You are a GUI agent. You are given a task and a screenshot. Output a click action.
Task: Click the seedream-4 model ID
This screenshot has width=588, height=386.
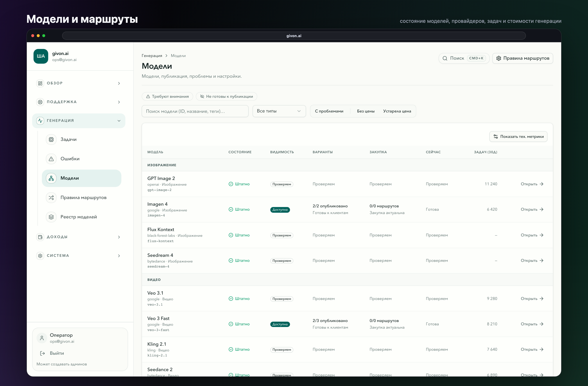point(158,267)
